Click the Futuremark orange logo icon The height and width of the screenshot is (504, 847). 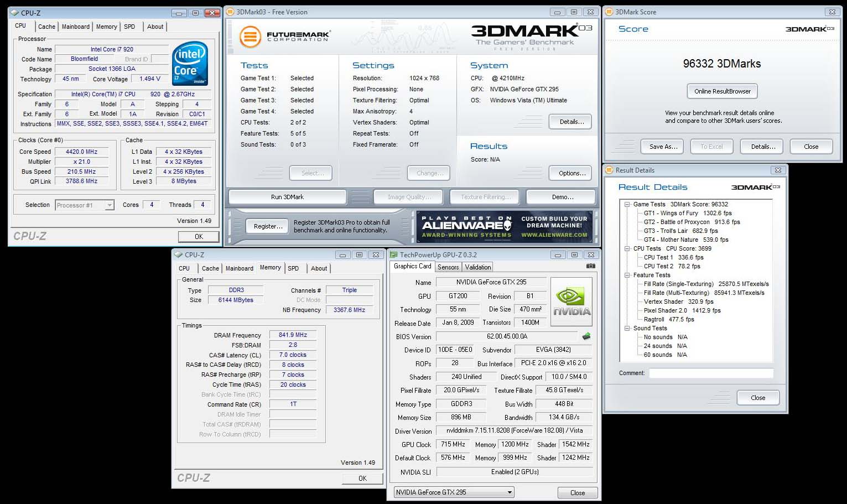250,37
